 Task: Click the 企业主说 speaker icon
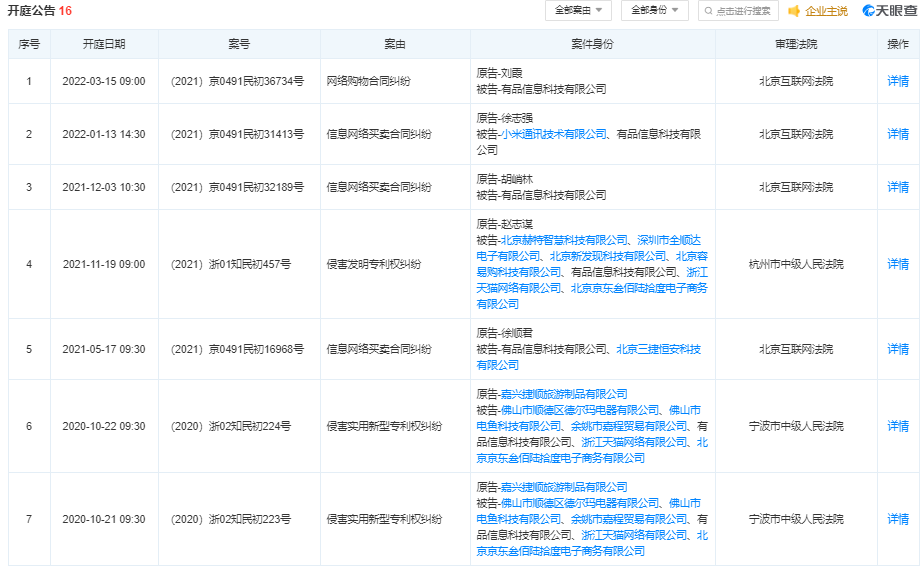794,11
